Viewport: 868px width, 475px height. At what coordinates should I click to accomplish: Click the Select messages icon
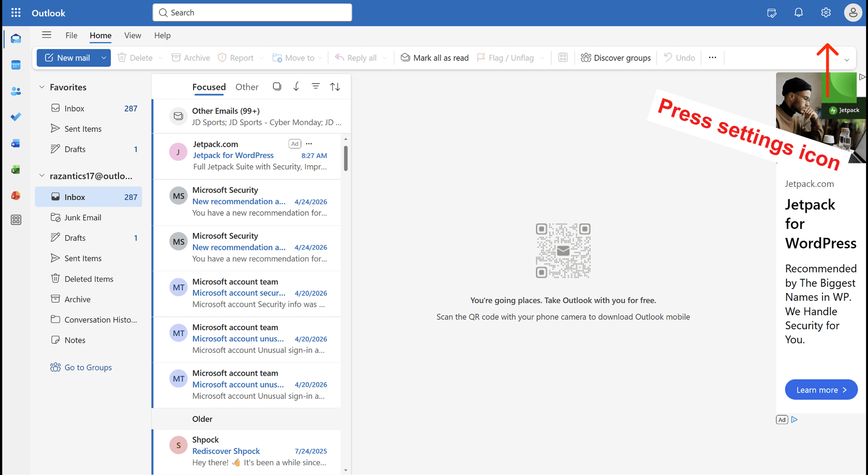(x=277, y=86)
